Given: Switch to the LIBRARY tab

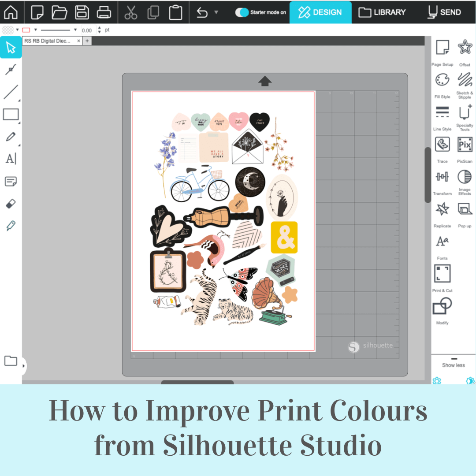Looking at the screenshot, I should (382, 12).
